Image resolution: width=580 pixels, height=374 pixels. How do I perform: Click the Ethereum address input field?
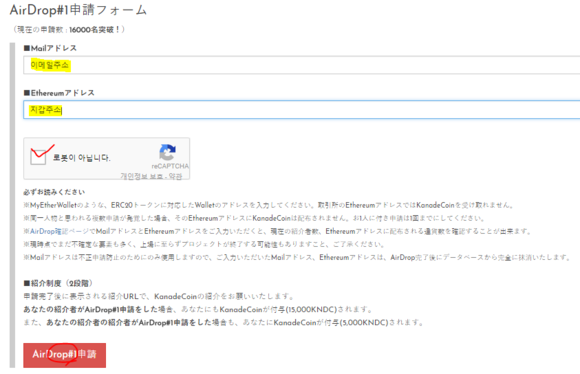point(301,110)
